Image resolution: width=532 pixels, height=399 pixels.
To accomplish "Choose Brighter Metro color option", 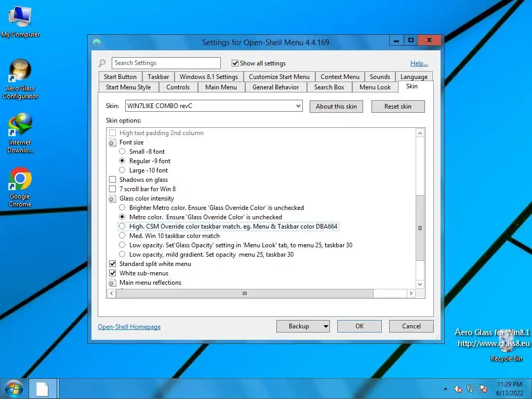I will click(x=122, y=207).
